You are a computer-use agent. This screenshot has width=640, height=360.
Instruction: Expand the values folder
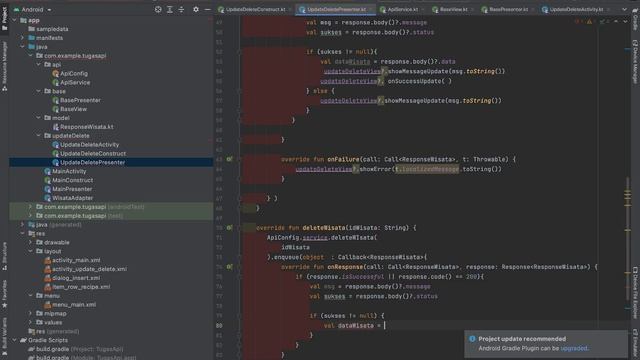point(31,322)
